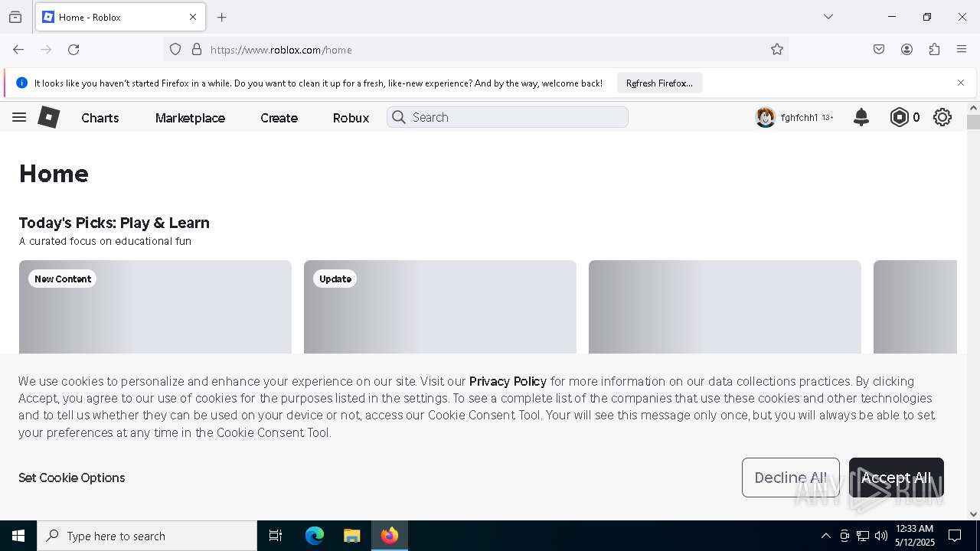
Task: Click the fghfchh1 avatar picture
Action: (766, 117)
